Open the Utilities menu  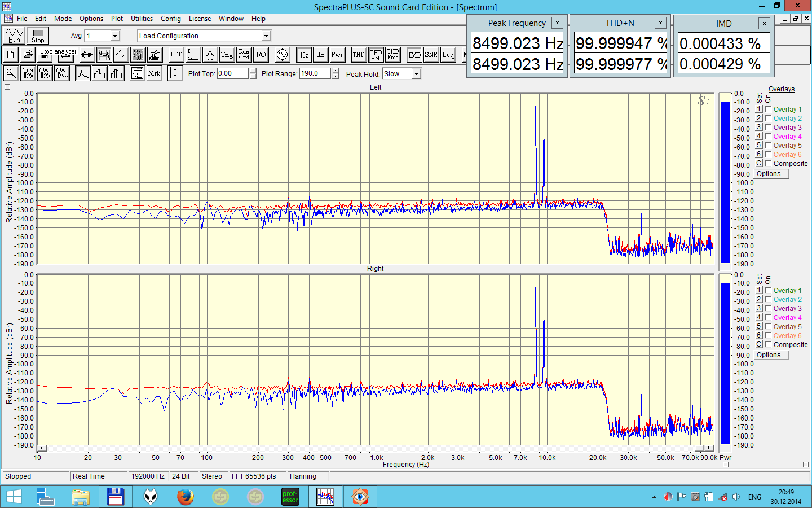(142, 19)
